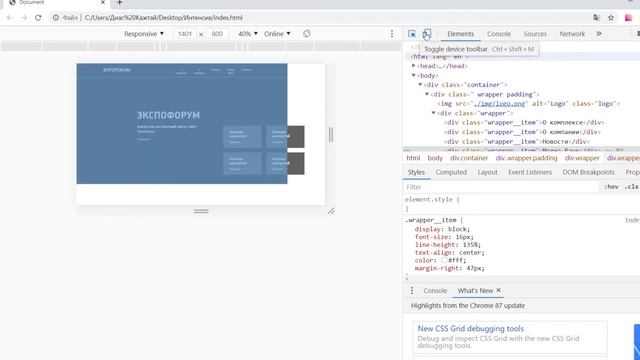Click the .wrapper__item selector text

(x=431, y=220)
